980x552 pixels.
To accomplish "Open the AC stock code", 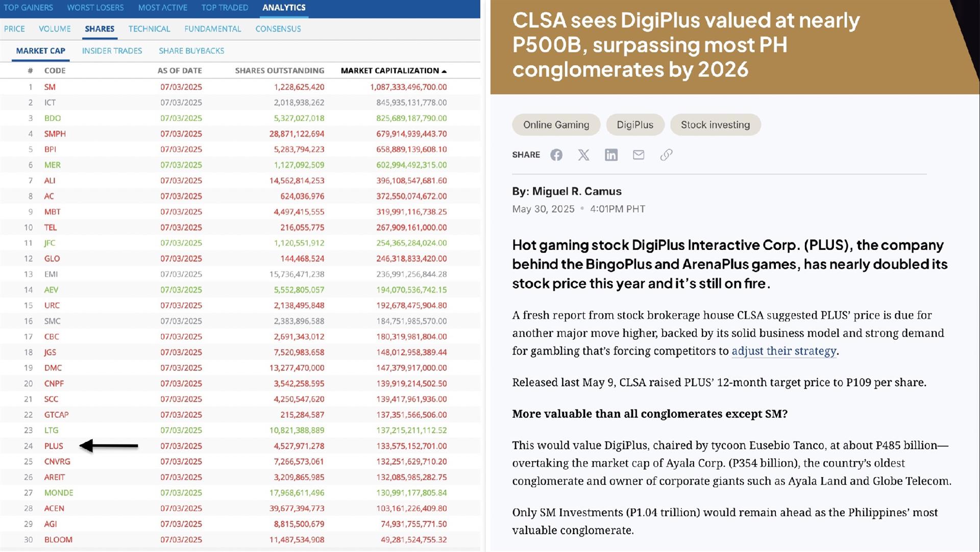I will coord(48,196).
